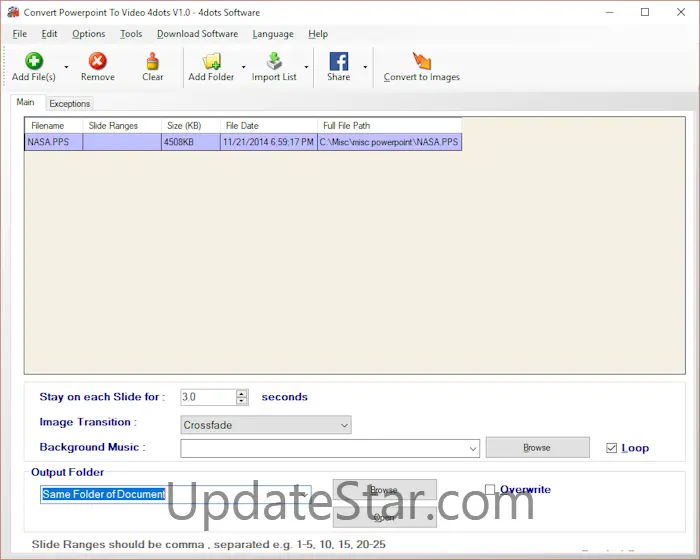Click the app icon in title bar
Viewport: 700px width, 560px height.
coord(12,12)
